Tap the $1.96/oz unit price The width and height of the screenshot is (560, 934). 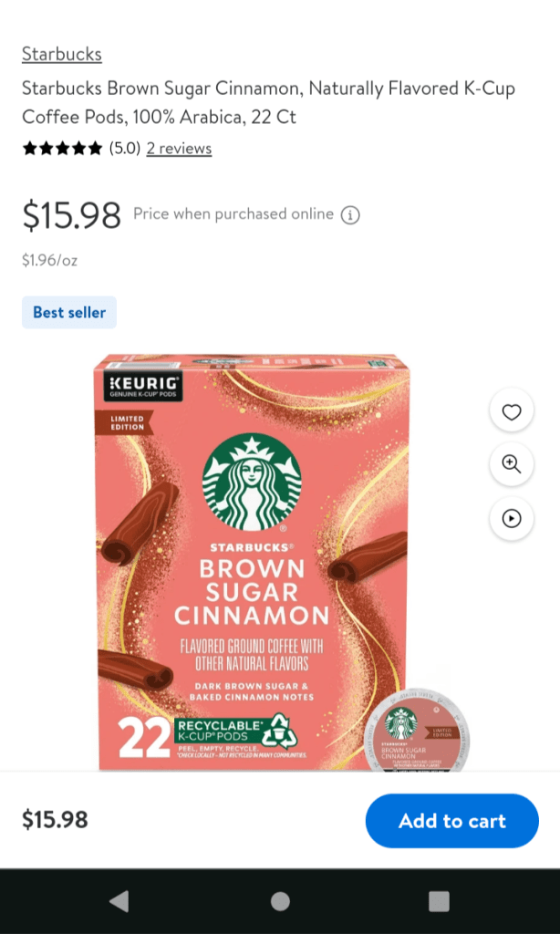click(49, 261)
